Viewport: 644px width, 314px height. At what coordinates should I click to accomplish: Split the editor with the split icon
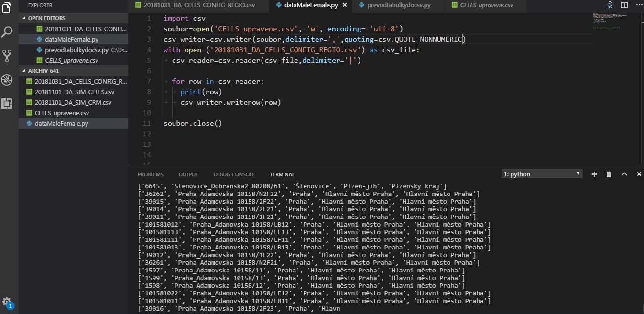(624, 5)
